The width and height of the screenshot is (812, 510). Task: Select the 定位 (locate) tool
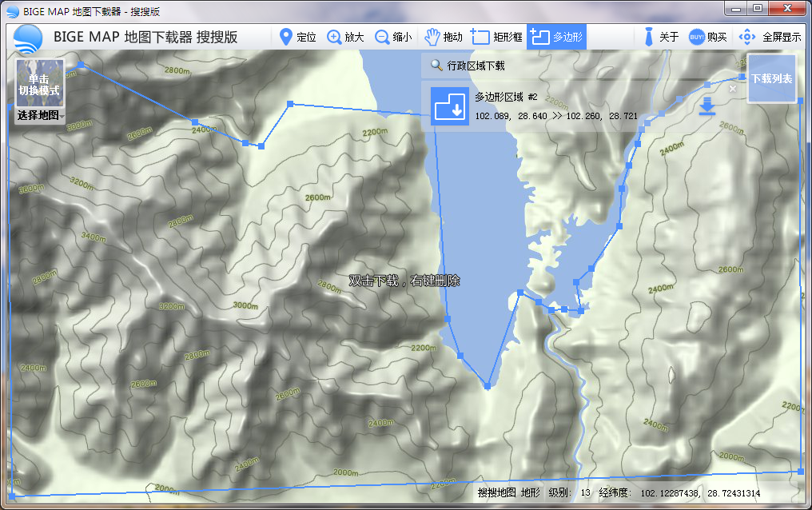click(298, 36)
